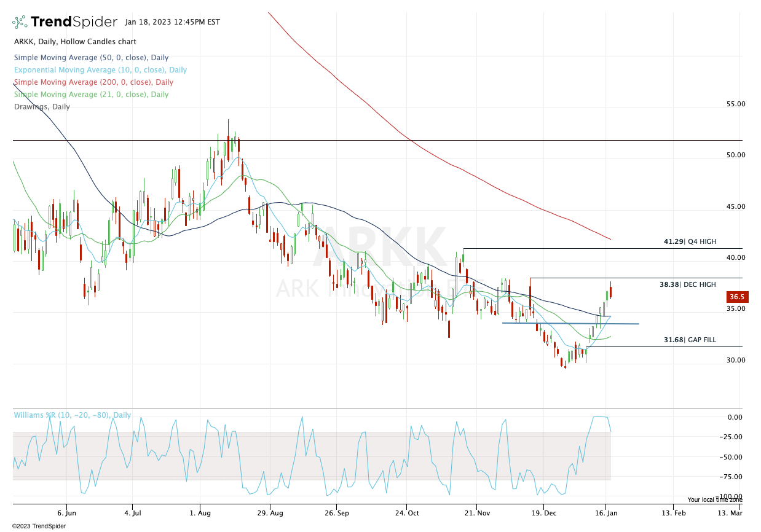
Task: Select the Simple Moving Average (200) legend entry
Action: (x=93, y=82)
